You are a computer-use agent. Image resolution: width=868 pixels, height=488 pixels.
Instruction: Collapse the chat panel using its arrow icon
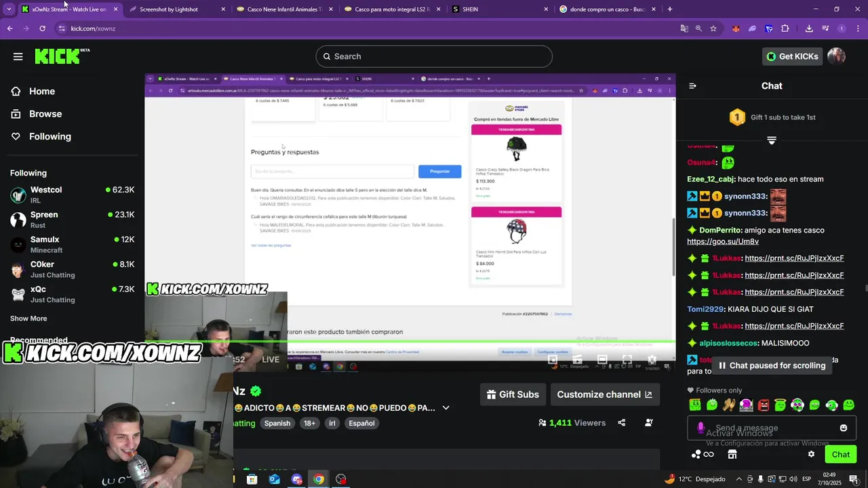[x=692, y=86]
